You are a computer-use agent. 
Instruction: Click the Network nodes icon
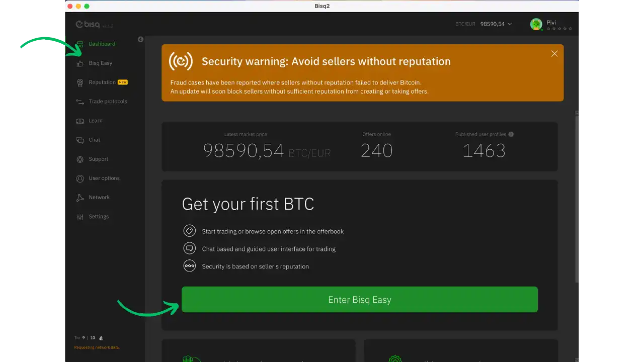coord(80,198)
